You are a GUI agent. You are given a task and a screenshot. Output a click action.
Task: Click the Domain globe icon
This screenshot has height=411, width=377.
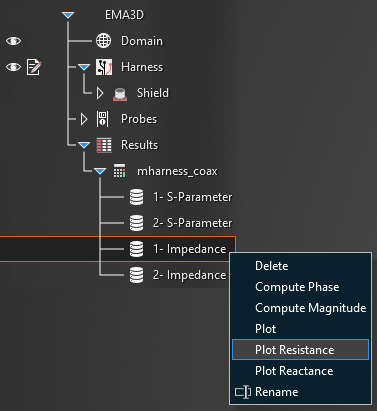tap(104, 41)
